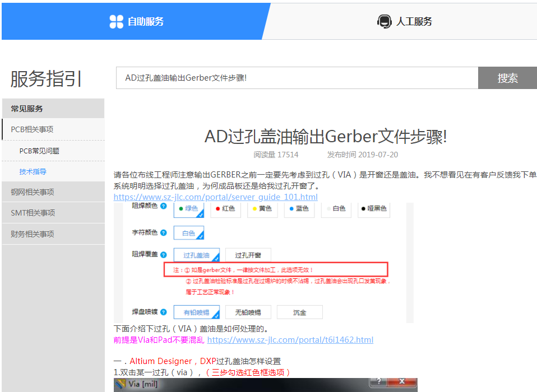The width and height of the screenshot is (537, 392).
Task: Click help icon beside 焊盘喷镀
Action: click(x=164, y=311)
